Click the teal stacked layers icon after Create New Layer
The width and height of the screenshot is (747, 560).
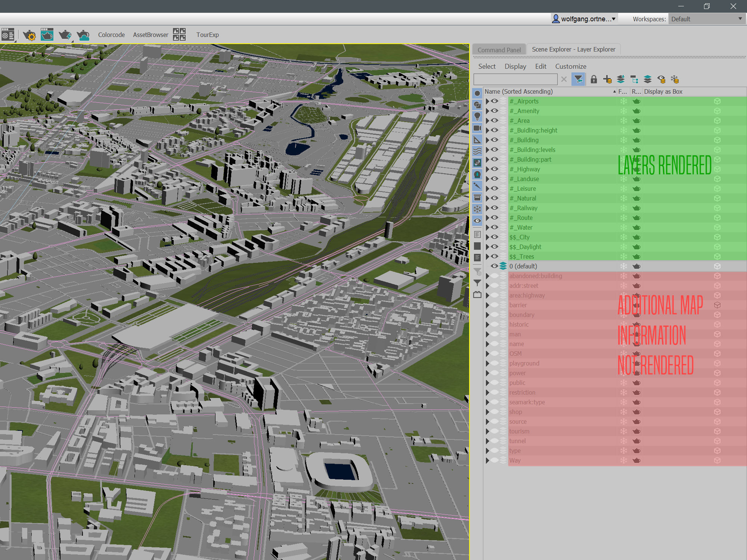pos(621,79)
